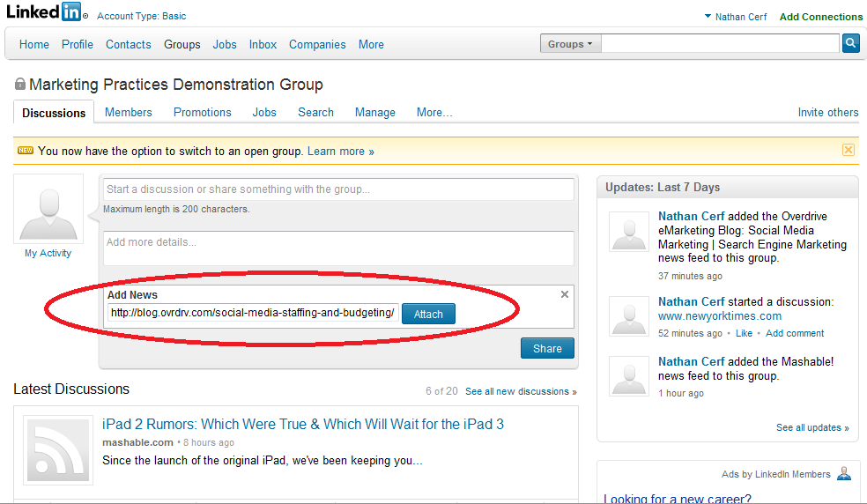This screenshot has width=867, height=504.
Task: Switch to the group Jobs tab
Action: coord(264,112)
